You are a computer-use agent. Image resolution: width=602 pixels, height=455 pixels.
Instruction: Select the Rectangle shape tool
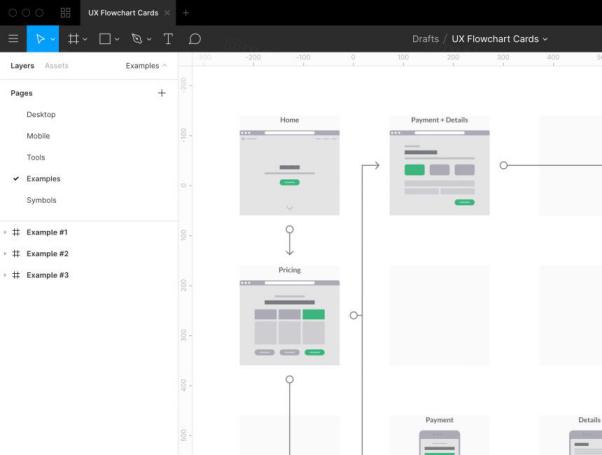click(x=105, y=39)
